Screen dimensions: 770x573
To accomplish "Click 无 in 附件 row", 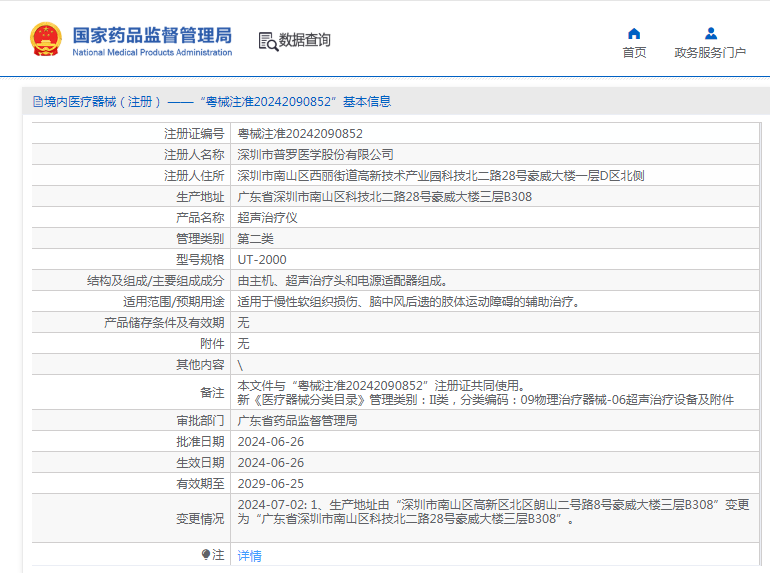I will click(243, 344).
